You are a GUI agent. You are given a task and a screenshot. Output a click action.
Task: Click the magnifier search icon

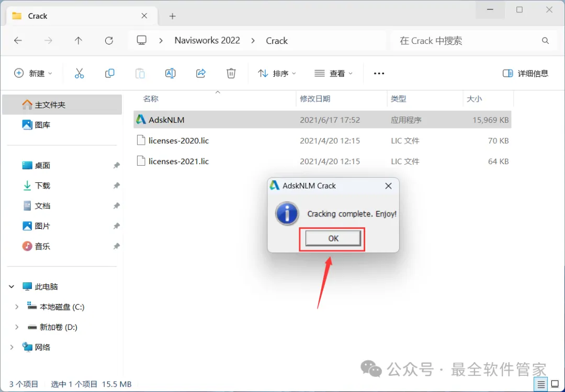point(545,41)
